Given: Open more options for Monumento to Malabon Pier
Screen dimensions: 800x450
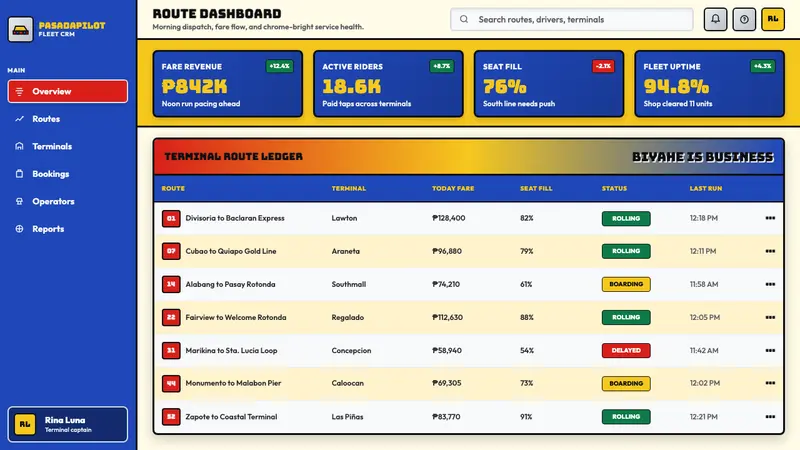Looking at the screenshot, I should [770, 383].
